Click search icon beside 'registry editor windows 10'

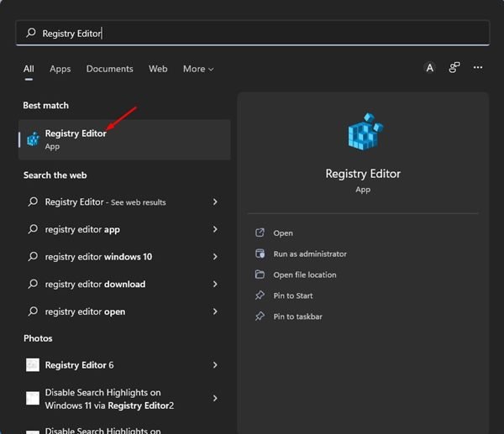click(33, 256)
